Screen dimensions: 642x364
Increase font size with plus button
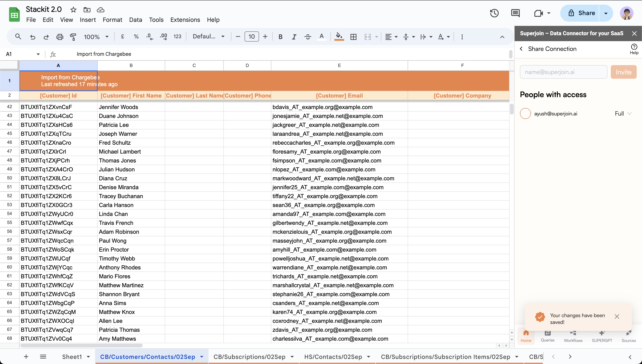[x=265, y=37]
